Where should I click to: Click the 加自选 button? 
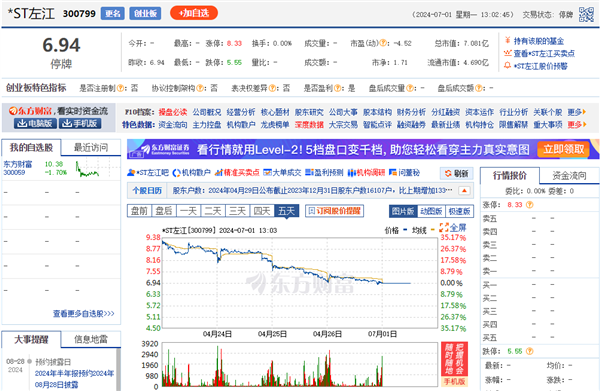194,13
